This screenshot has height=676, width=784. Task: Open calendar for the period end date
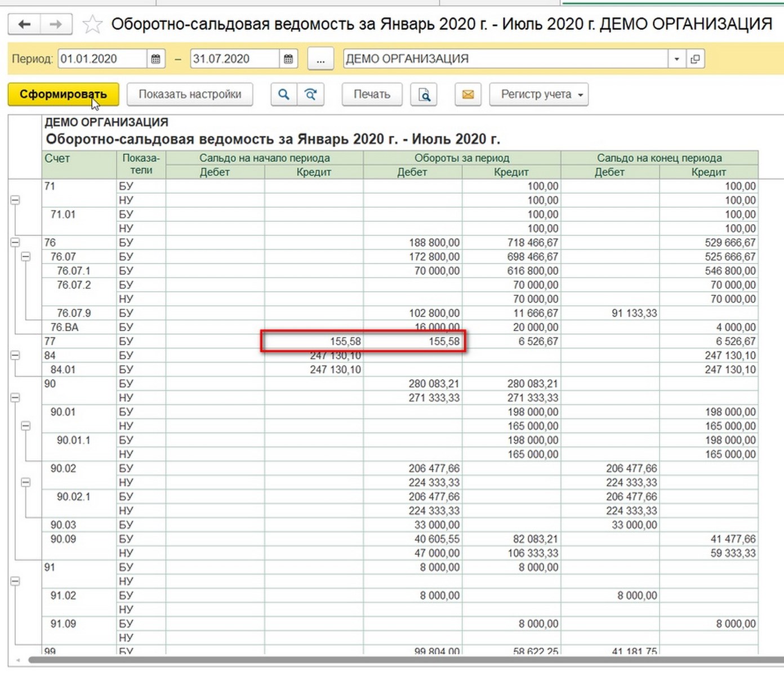288,59
